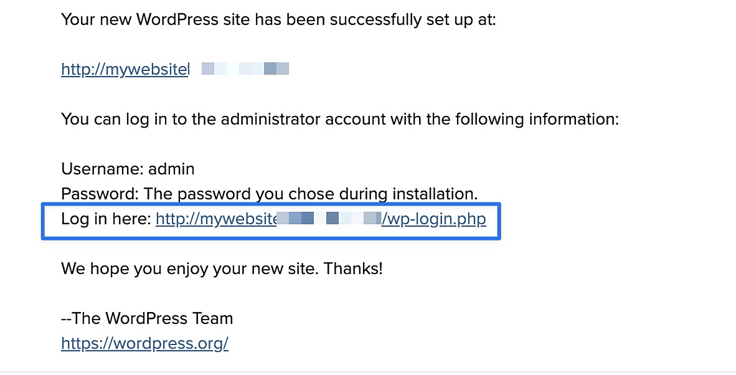
Task: Click the word 'administrator' in the login sentence
Action: [271, 119]
